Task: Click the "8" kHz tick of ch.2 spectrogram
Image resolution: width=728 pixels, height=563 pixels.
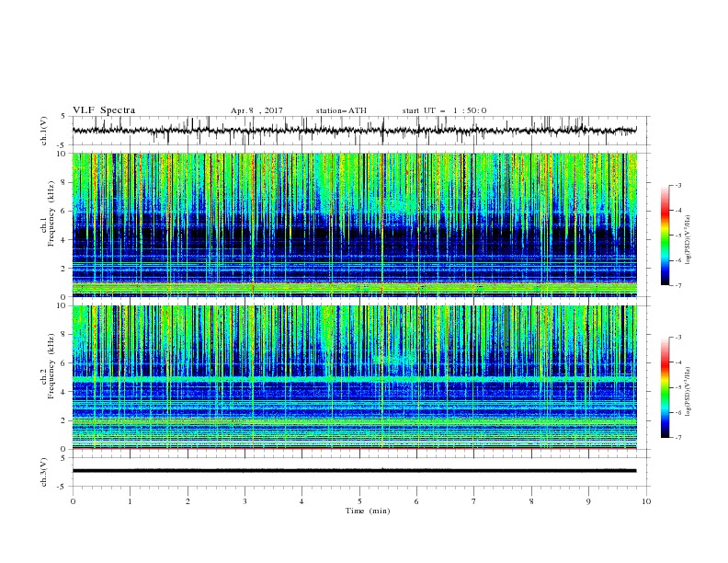Action: coord(64,335)
